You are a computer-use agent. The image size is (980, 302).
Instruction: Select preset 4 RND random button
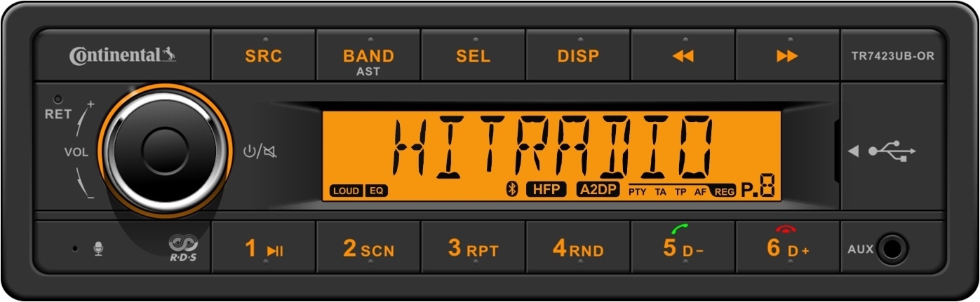578,248
